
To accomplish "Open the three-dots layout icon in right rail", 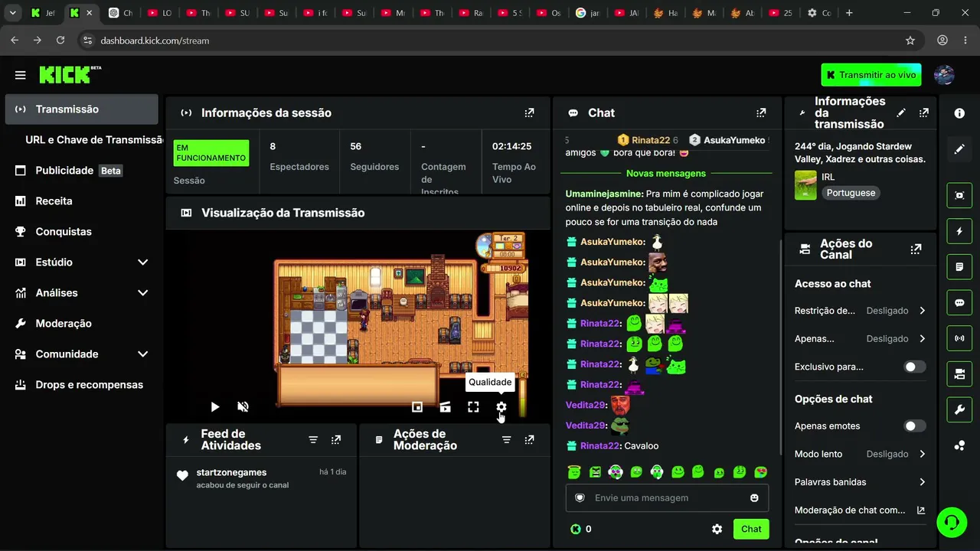I will pyautogui.click(x=959, y=446).
